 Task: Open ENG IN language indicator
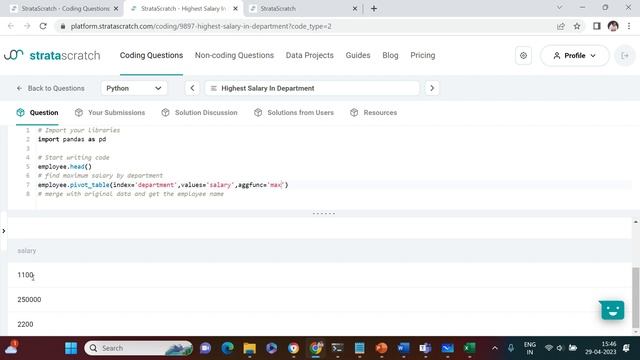tap(530, 348)
